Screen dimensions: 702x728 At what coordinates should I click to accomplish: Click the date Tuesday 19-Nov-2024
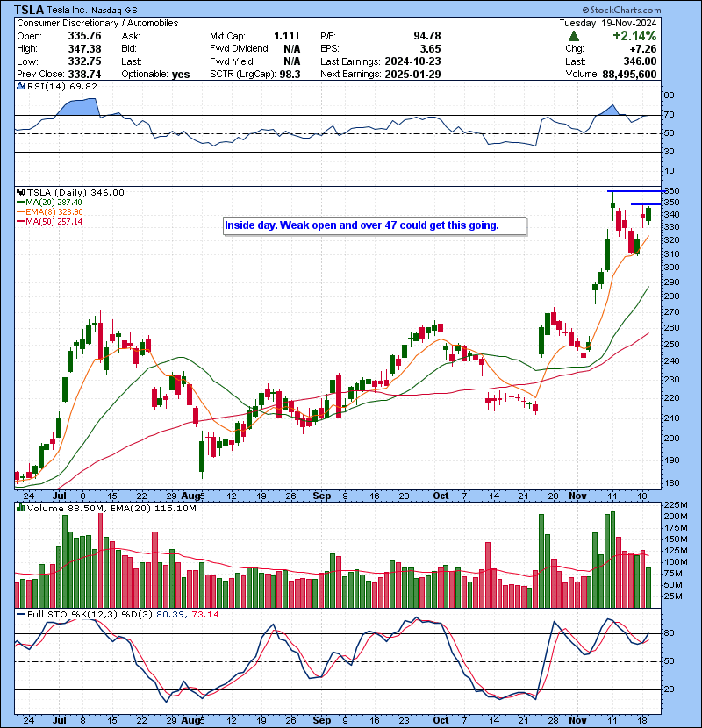point(608,23)
